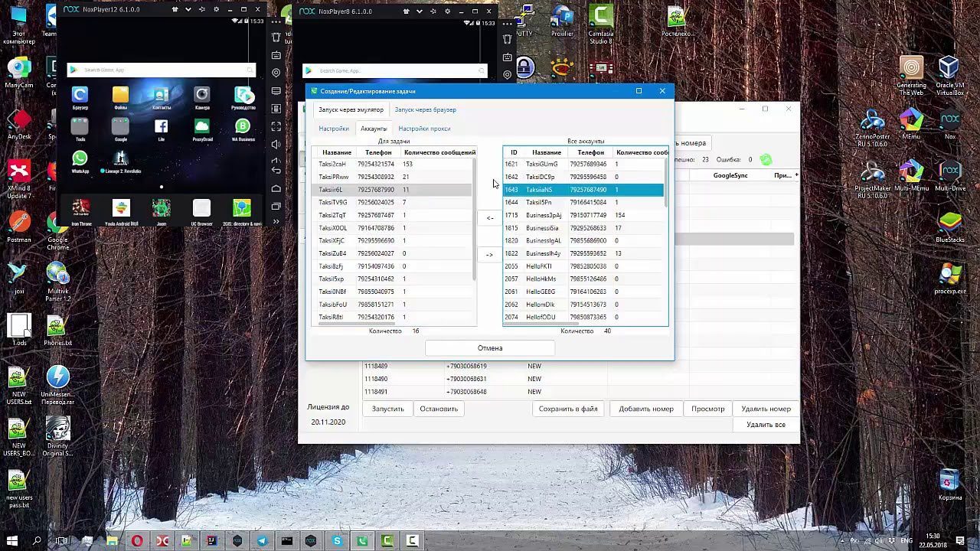980x551 pixels.
Task: Click the search field in NoxPlayer12
Action: pyautogui.click(x=161, y=70)
